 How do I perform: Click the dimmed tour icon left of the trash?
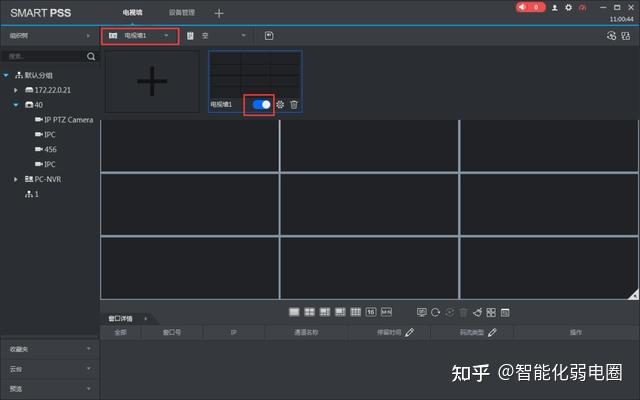point(449,313)
